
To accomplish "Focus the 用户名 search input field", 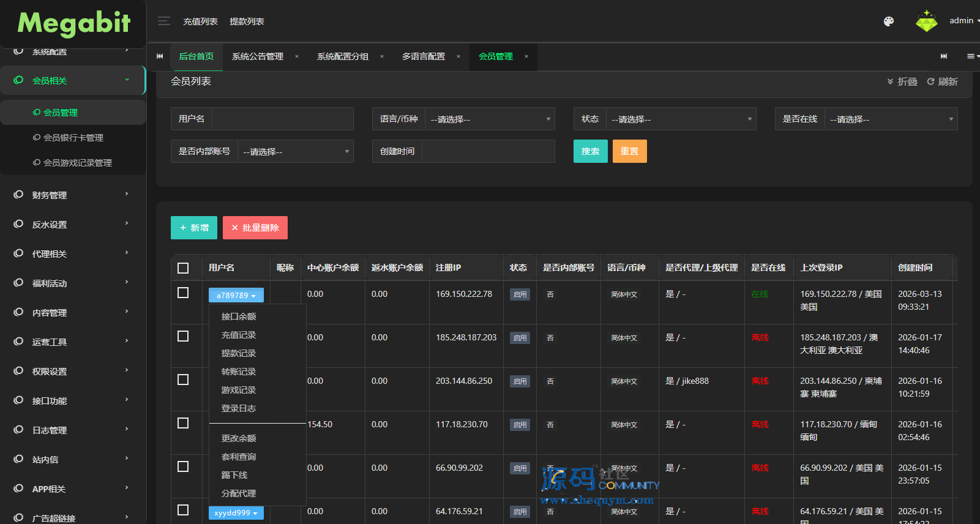I will pyautogui.click(x=282, y=119).
